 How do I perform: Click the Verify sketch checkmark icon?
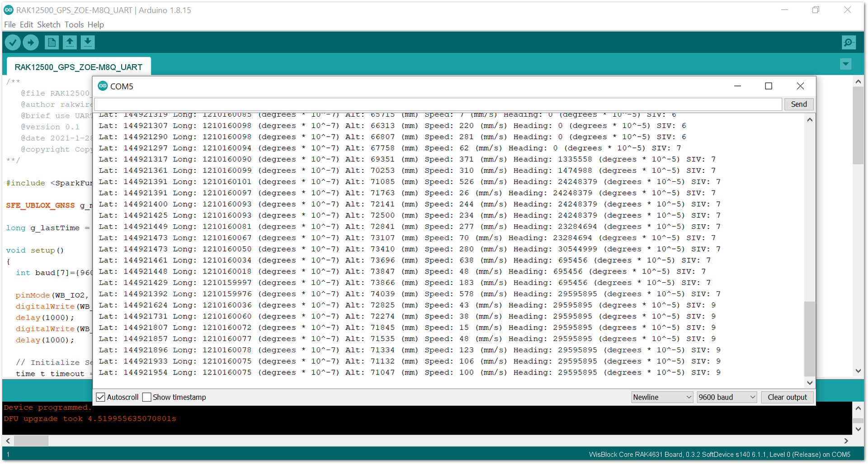tap(13, 43)
